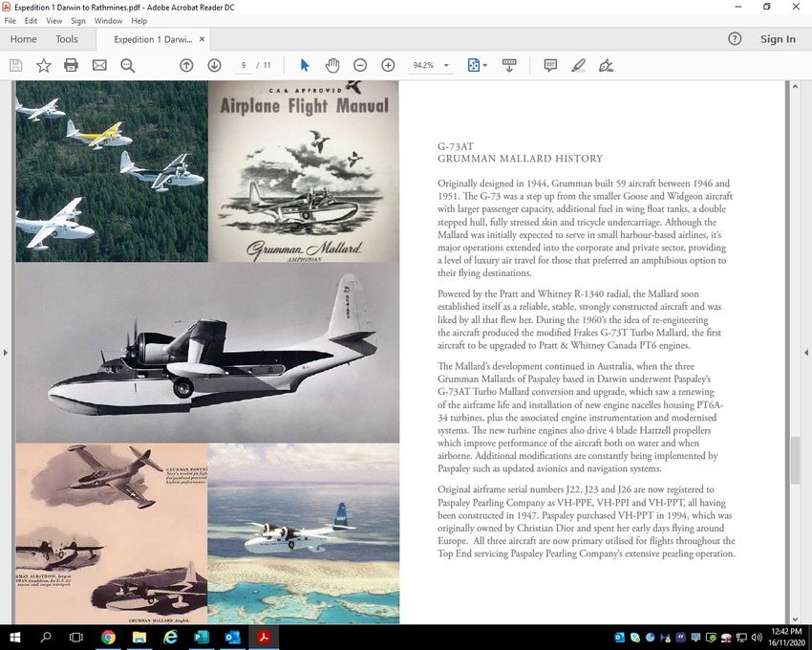This screenshot has height=650, width=812.
Task: Expand the left navigation pane arrow
Action: point(6,353)
